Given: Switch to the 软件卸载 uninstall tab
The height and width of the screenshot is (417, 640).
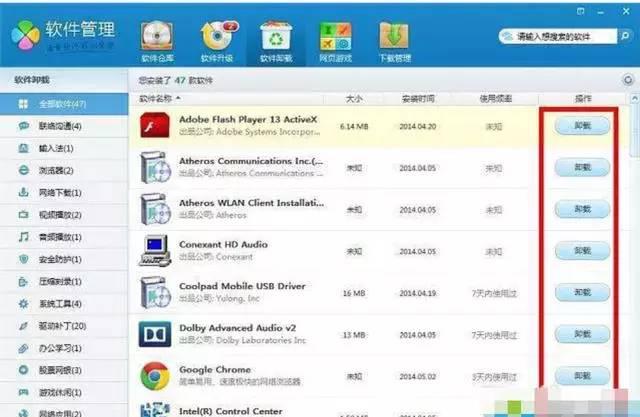Looking at the screenshot, I should coord(276,42).
